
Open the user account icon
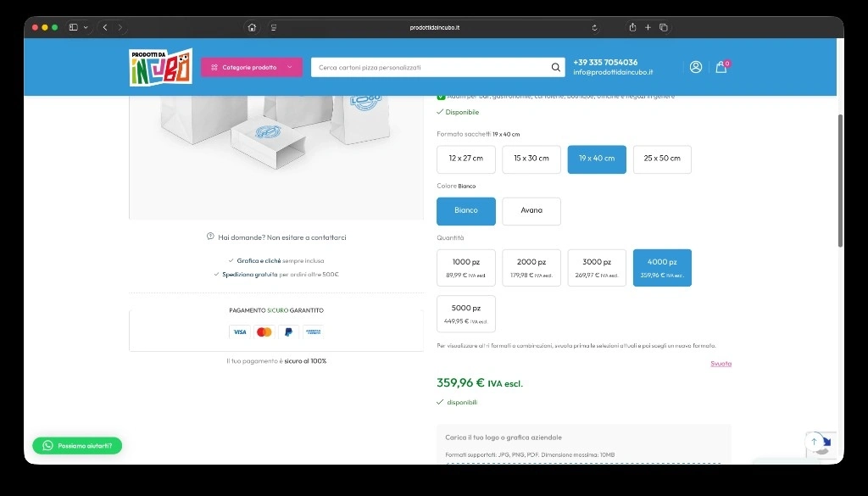click(696, 67)
